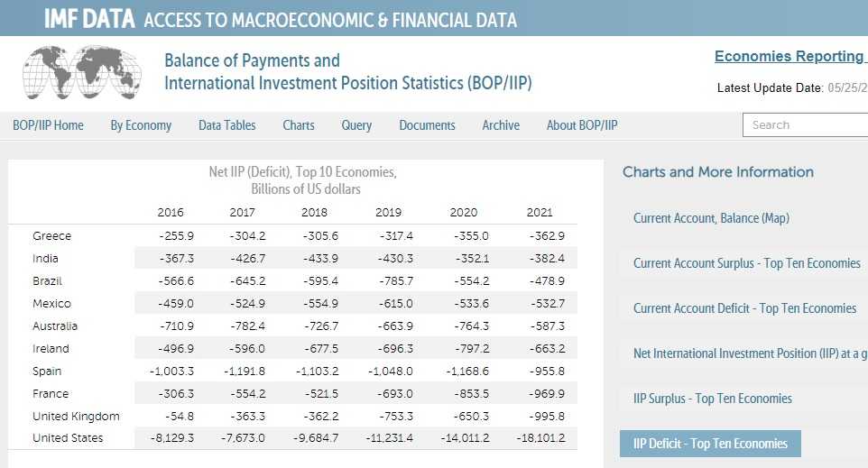Open the Archive menu item
This screenshot has width=868, height=468.
501,125
